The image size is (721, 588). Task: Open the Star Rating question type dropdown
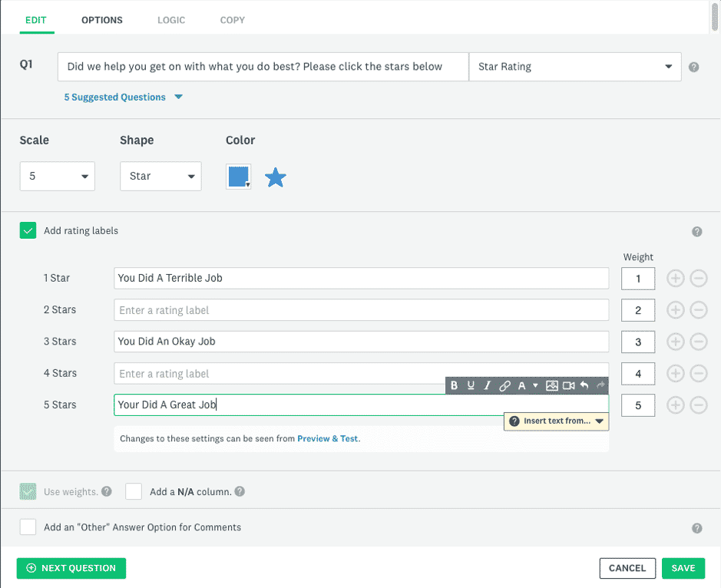(x=574, y=67)
